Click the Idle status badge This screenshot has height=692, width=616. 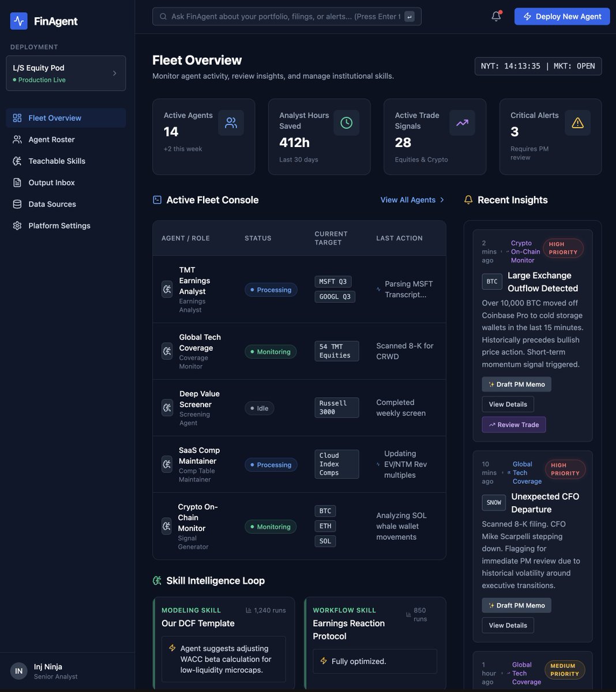(x=260, y=408)
